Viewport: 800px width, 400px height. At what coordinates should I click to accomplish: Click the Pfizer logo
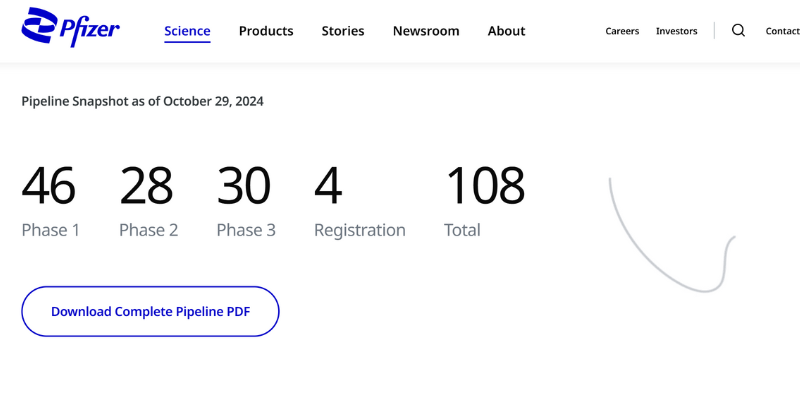(70, 28)
